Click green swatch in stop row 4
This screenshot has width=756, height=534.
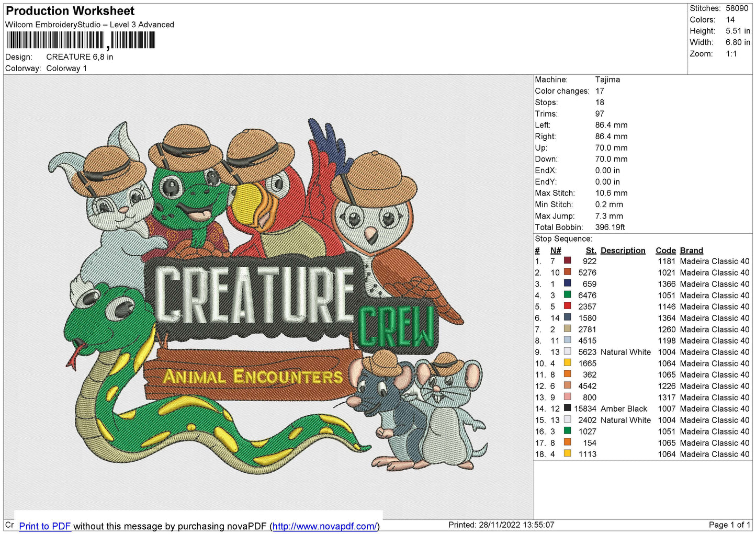click(x=567, y=294)
